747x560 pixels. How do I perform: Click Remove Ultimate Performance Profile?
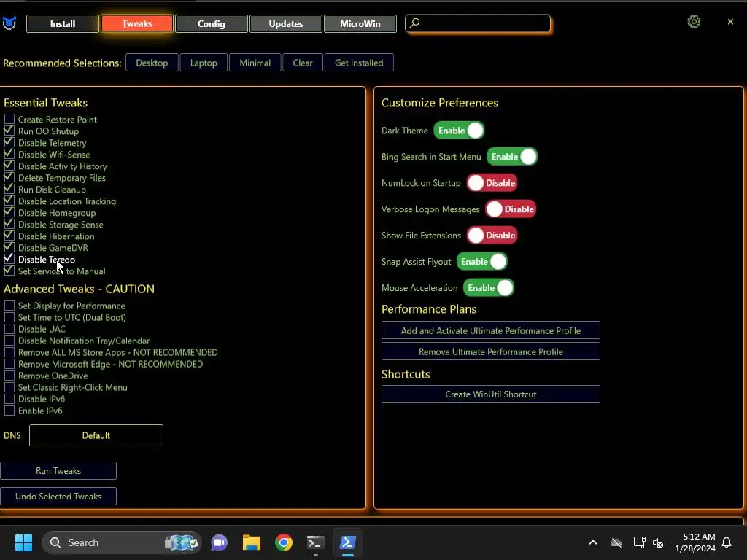tap(491, 351)
